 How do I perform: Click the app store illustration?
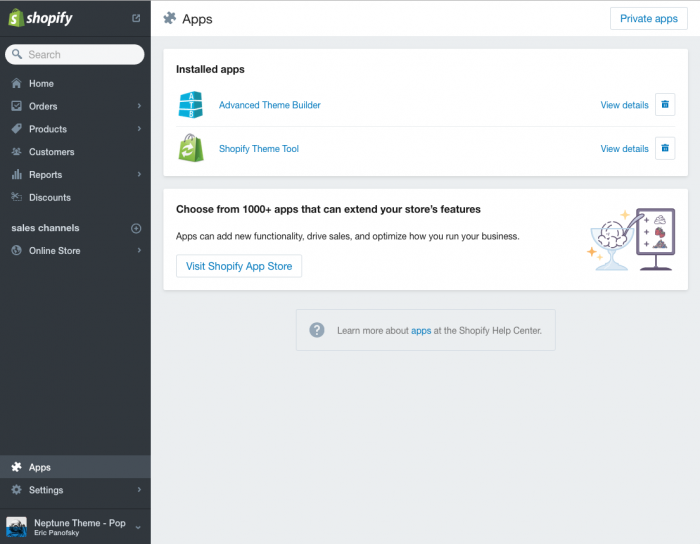(x=630, y=240)
